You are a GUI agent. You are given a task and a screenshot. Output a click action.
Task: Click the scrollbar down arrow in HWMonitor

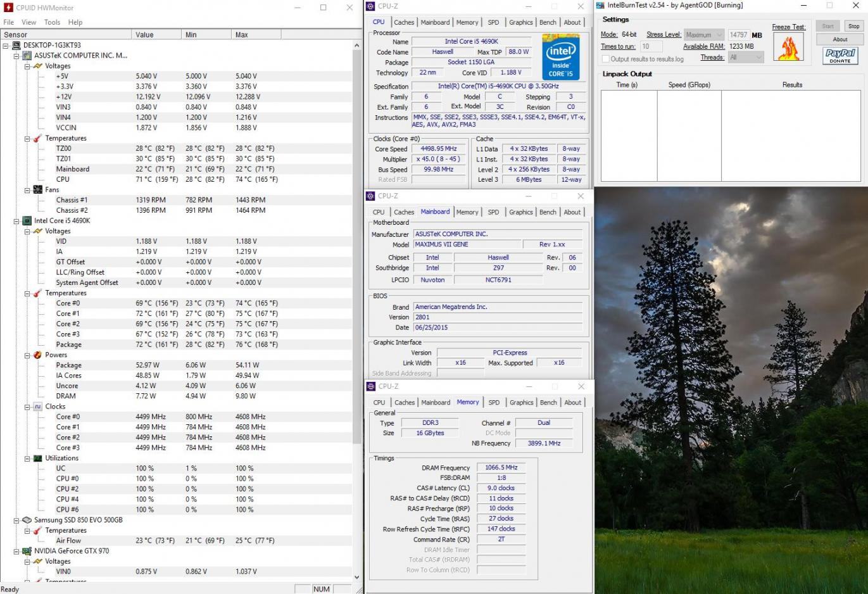pyautogui.click(x=357, y=578)
